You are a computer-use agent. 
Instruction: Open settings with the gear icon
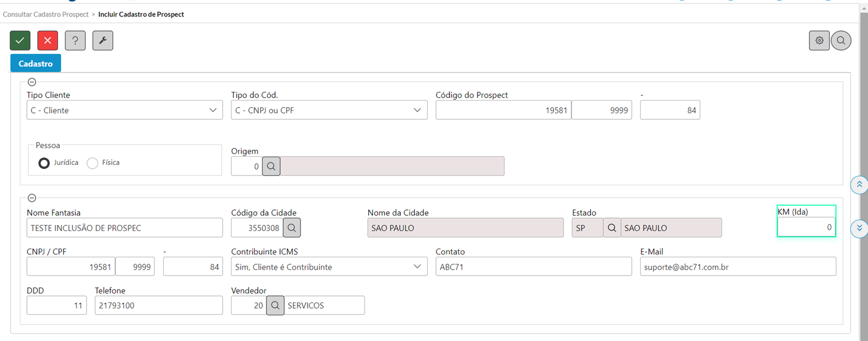819,40
